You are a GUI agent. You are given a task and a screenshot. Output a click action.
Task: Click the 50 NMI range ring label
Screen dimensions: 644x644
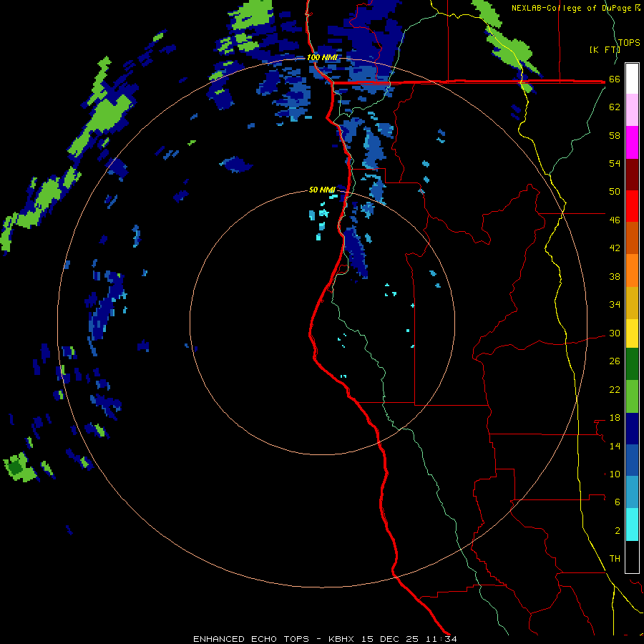(322, 190)
